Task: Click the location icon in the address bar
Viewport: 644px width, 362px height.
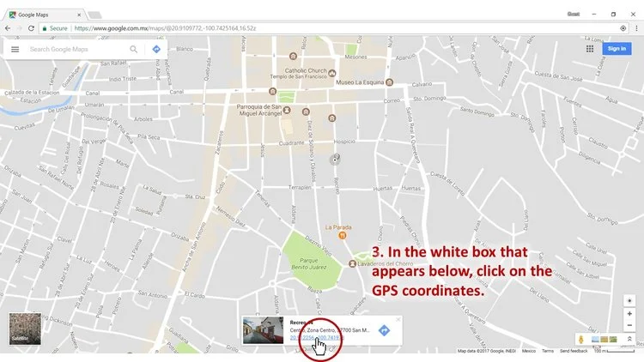Action: coord(623,28)
